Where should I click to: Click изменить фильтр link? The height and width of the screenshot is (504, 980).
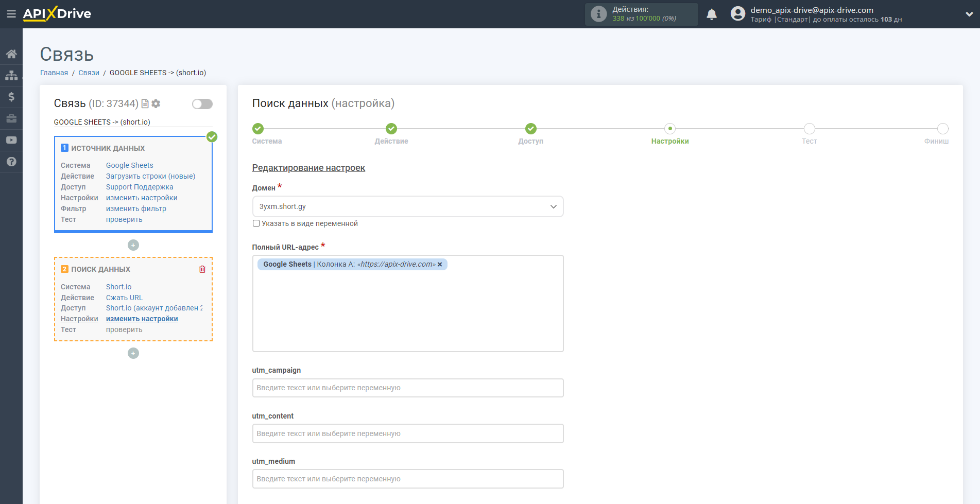[x=136, y=208]
